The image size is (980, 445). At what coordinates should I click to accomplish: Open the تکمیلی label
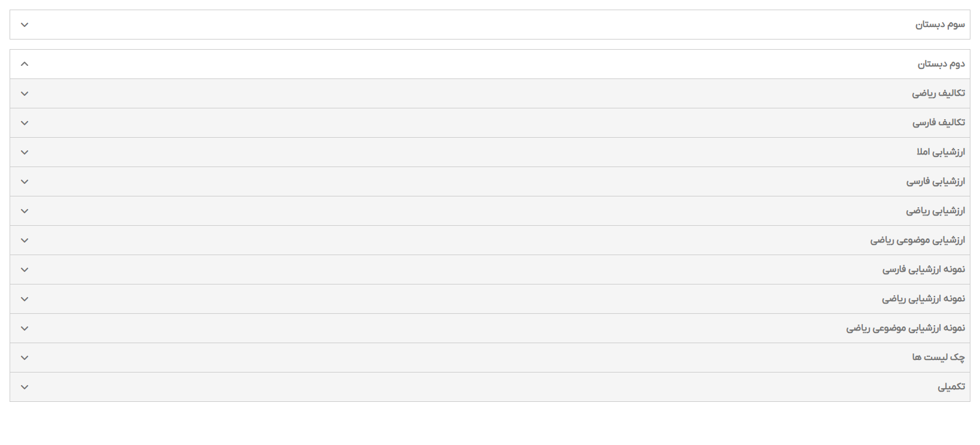(x=951, y=387)
